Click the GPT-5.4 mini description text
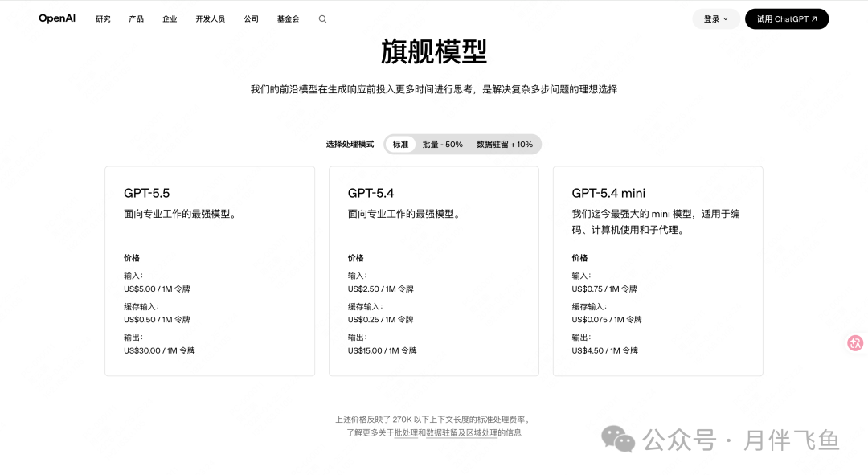Image resolution: width=868 pixels, height=475 pixels. tap(656, 222)
